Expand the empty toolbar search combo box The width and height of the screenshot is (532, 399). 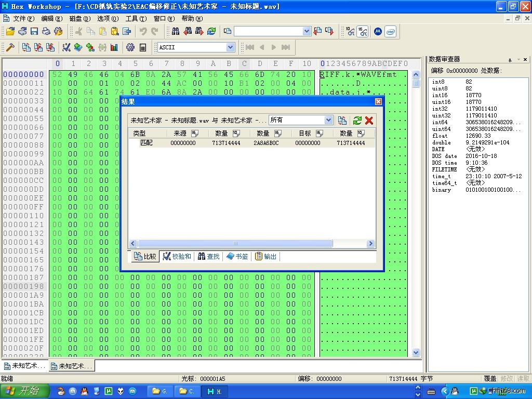tap(307, 32)
